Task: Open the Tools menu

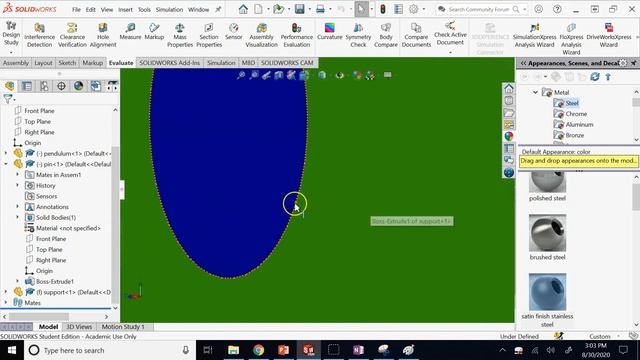Action: (144, 9)
